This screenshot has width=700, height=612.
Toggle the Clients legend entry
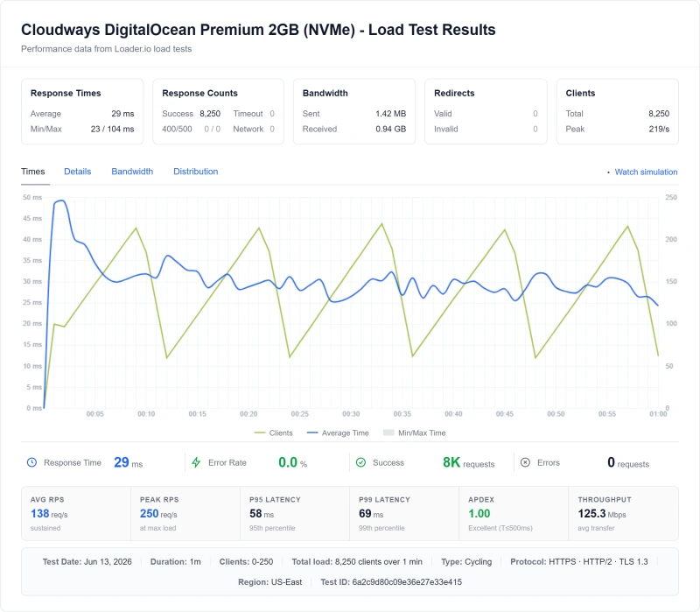point(273,433)
